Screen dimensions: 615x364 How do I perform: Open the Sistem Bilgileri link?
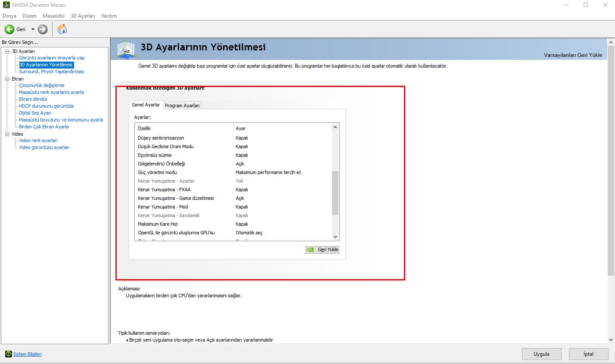(x=27, y=354)
